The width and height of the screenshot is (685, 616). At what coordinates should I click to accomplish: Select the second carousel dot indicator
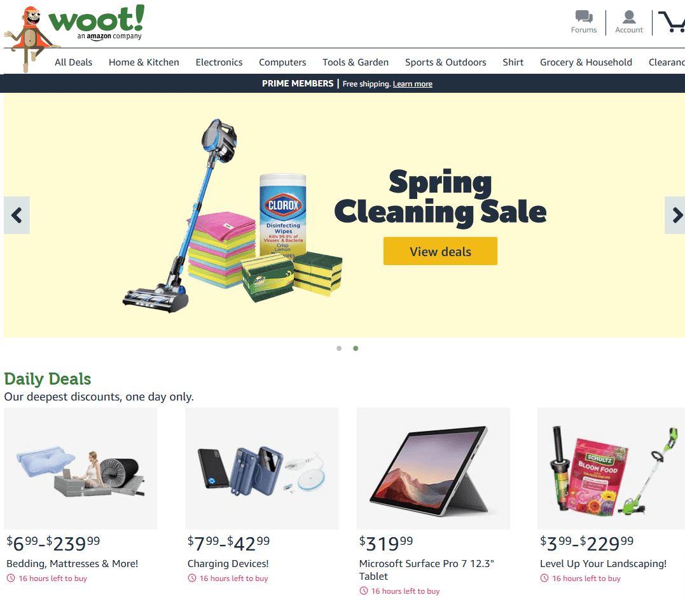point(356,348)
